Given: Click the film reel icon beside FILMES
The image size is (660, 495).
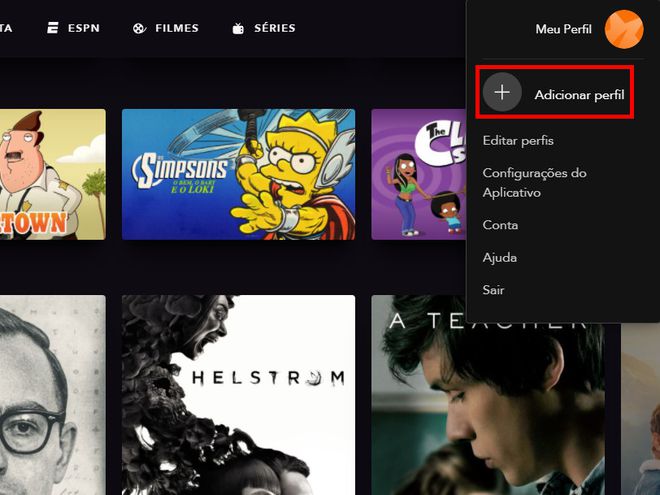Looking at the screenshot, I should (x=139, y=28).
